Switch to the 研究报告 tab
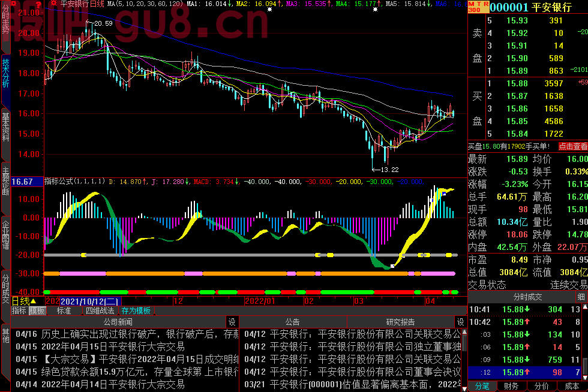Image resolution: width=588 pixels, height=392 pixels. [400, 322]
